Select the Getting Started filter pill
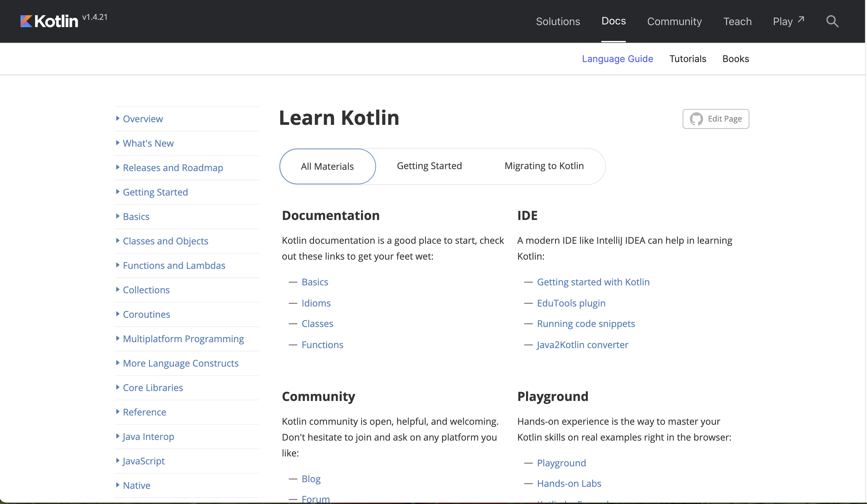 click(429, 166)
